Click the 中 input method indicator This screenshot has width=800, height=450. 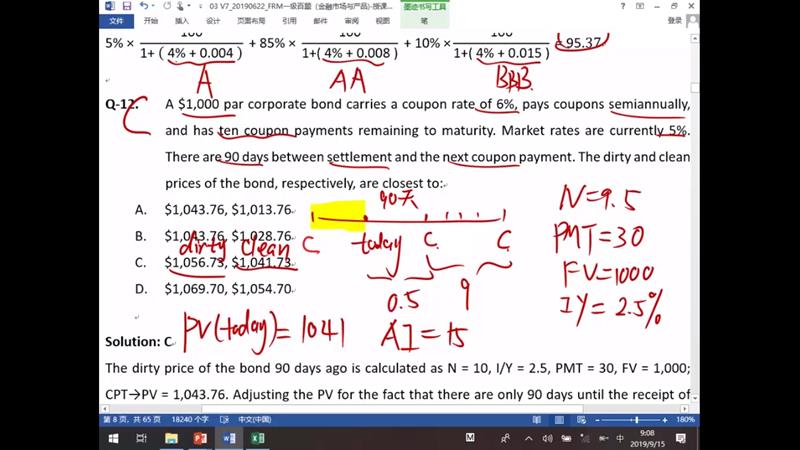[x=620, y=438]
